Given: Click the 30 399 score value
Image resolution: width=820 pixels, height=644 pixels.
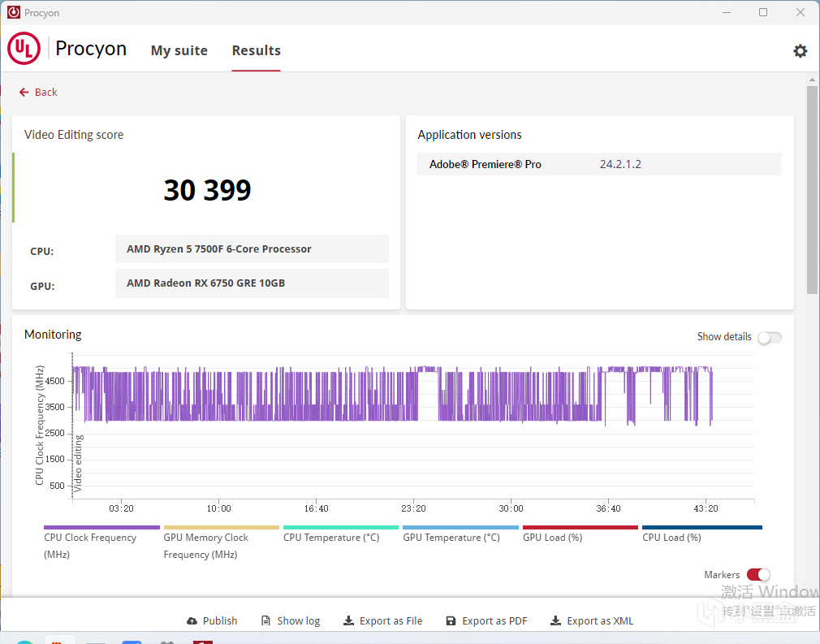Looking at the screenshot, I should 207,189.
